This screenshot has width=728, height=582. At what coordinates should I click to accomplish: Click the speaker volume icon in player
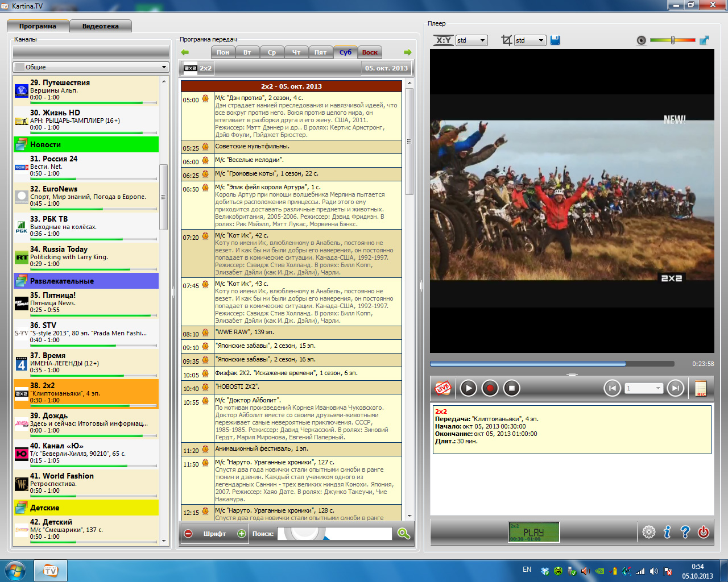tap(642, 40)
